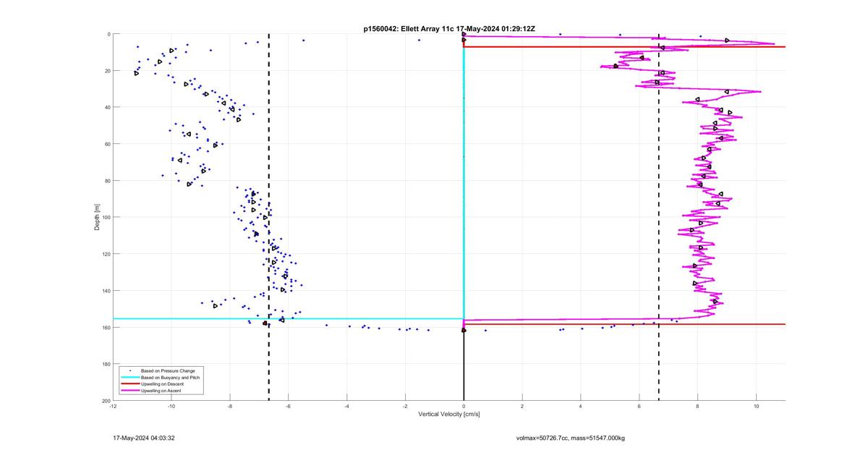Click the cyan horizontal line near 155 m depth
The height and width of the screenshot is (450, 868).
point(288,318)
